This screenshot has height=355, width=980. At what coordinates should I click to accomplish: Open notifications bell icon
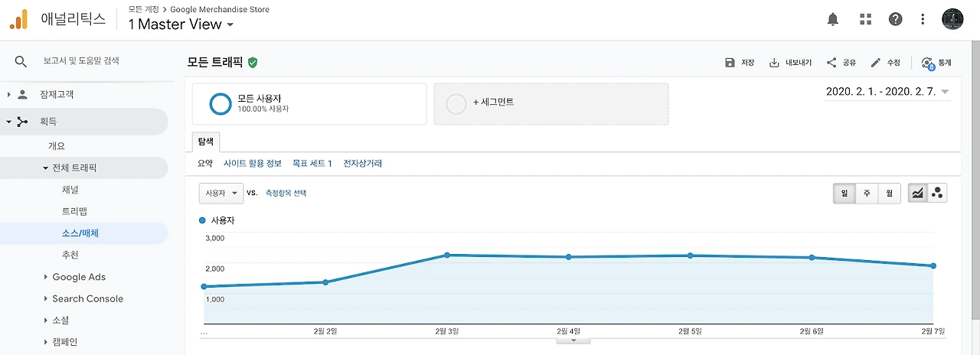[x=833, y=20]
